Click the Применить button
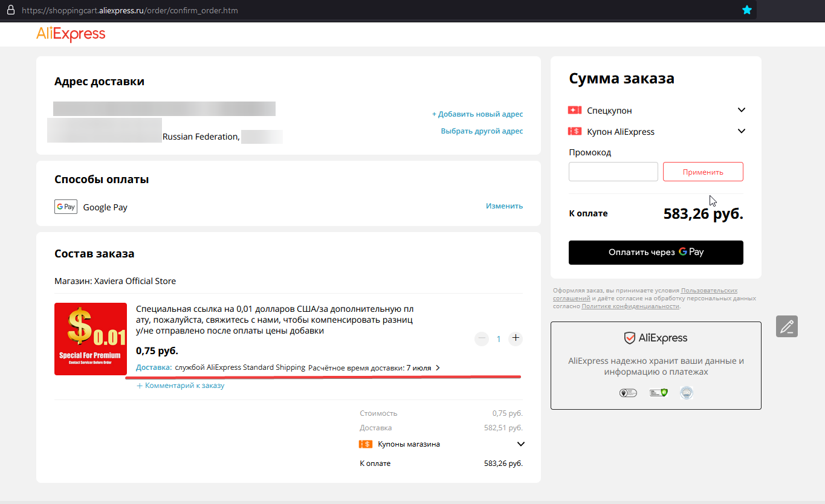Image resolution: width=825 pixels, height=504 pixels. coord(703,172)
